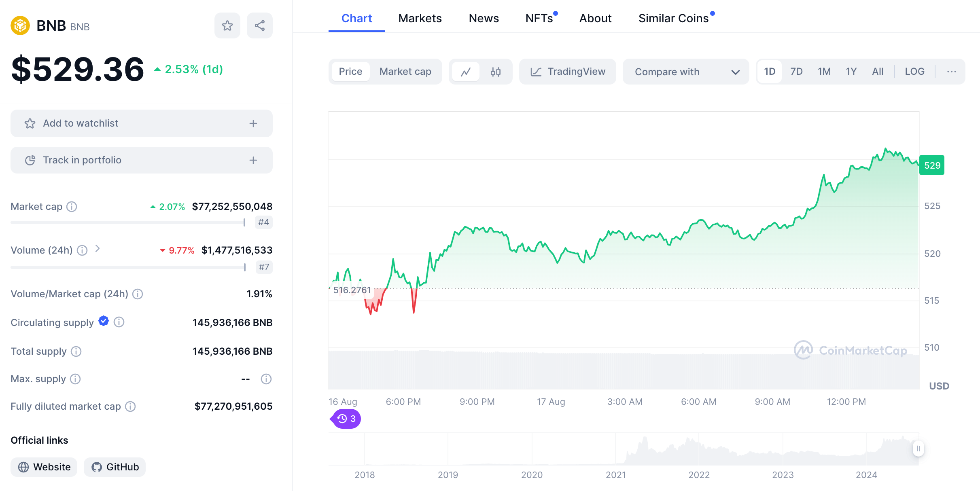This screenshot has height=491, width=980.
Task: Click star icon in Add to watchlist
Action: click(30, 123)
